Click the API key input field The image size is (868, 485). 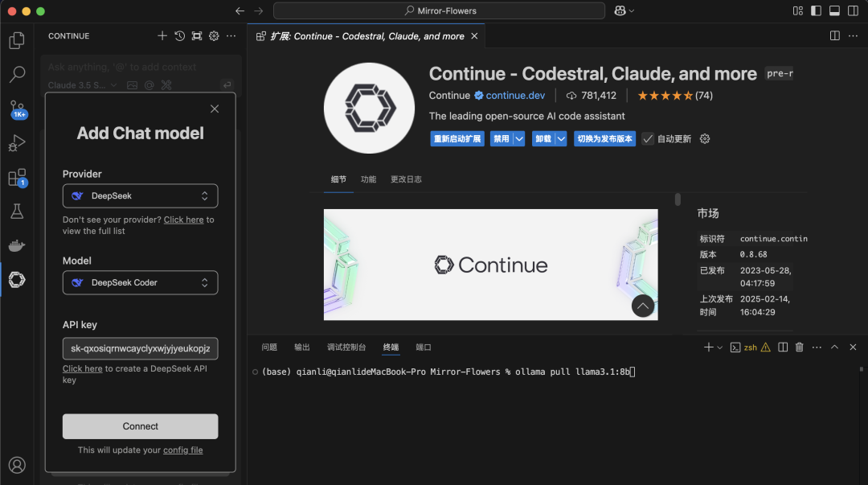(140, 348)
